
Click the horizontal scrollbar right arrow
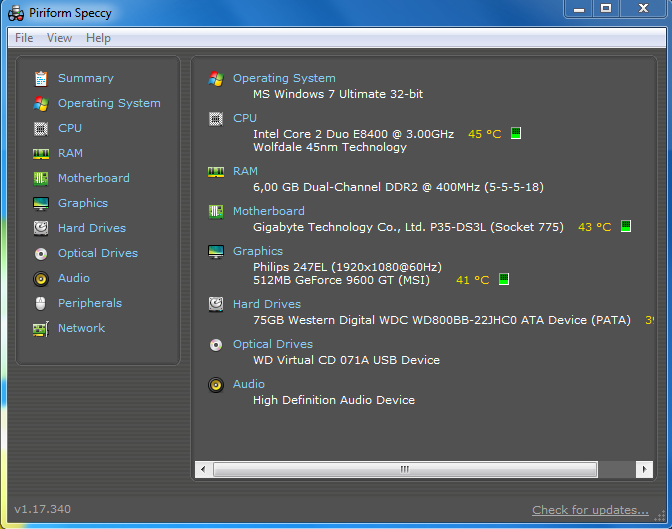coord(645,468)
